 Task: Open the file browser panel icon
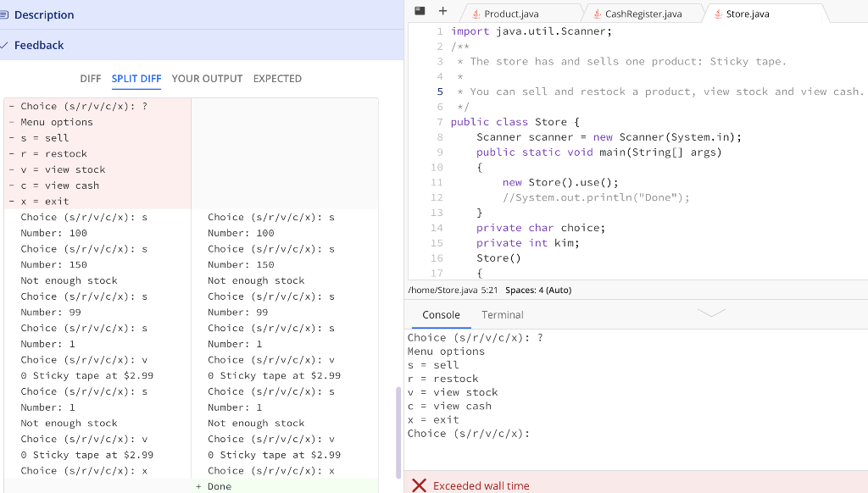(420, 10)
